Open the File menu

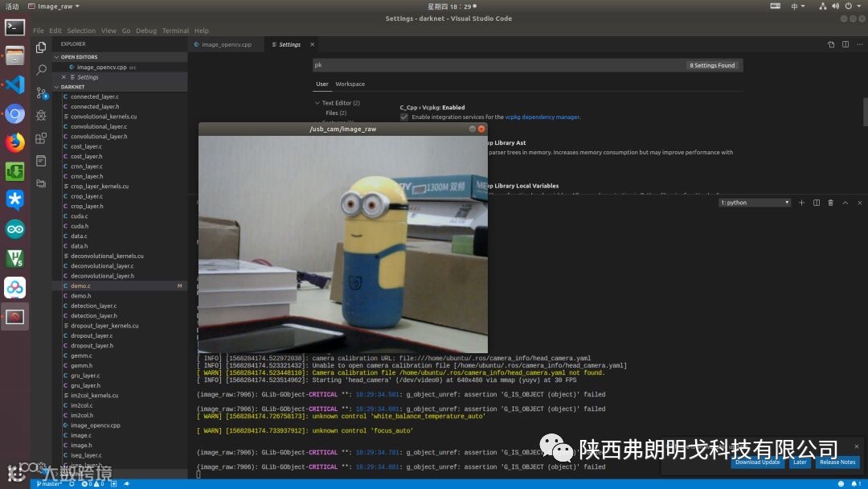coord(39,31)
